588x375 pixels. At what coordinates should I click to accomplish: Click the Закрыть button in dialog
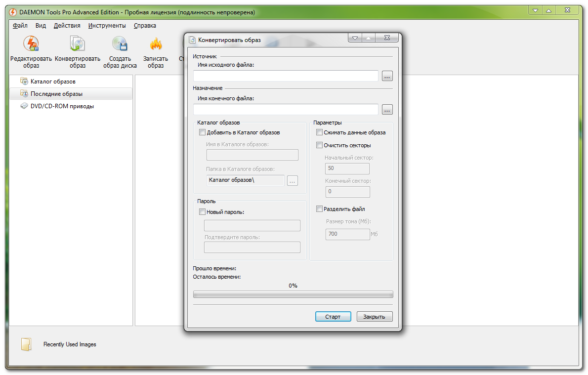click(x=375, y=317)
